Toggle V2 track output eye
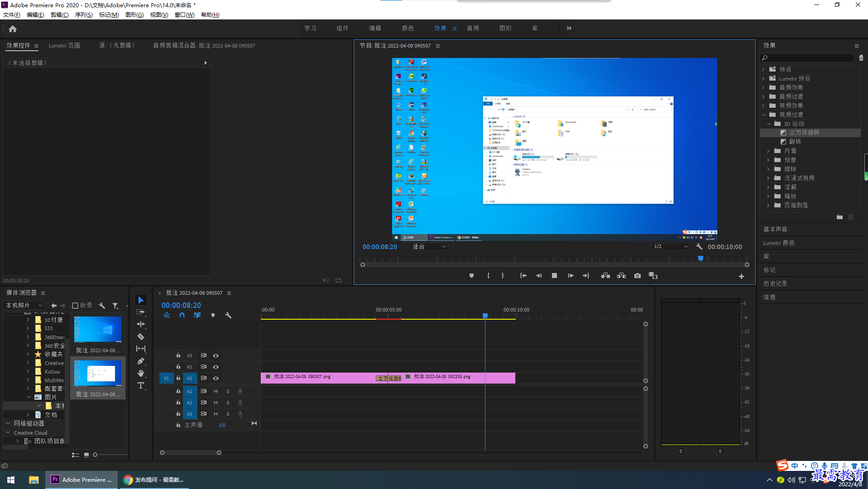Image resolution: width=868 pixels, height=489 pixels. click(x=216, y=367)
